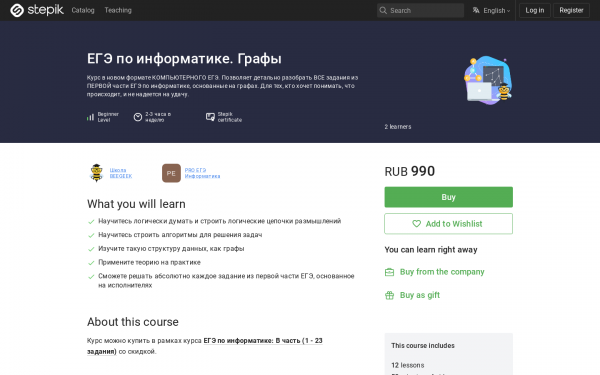Click the brown PE author avatar
Screen dimensions: 600x375
click(171, 173)
